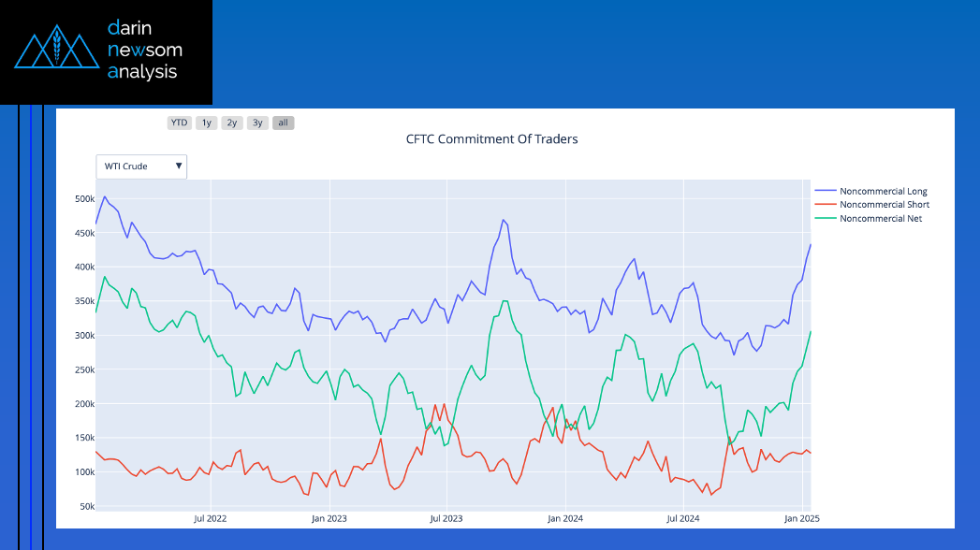980x550 pixels.
Task: Choose the 3y range selector
Action: [257, 123]
